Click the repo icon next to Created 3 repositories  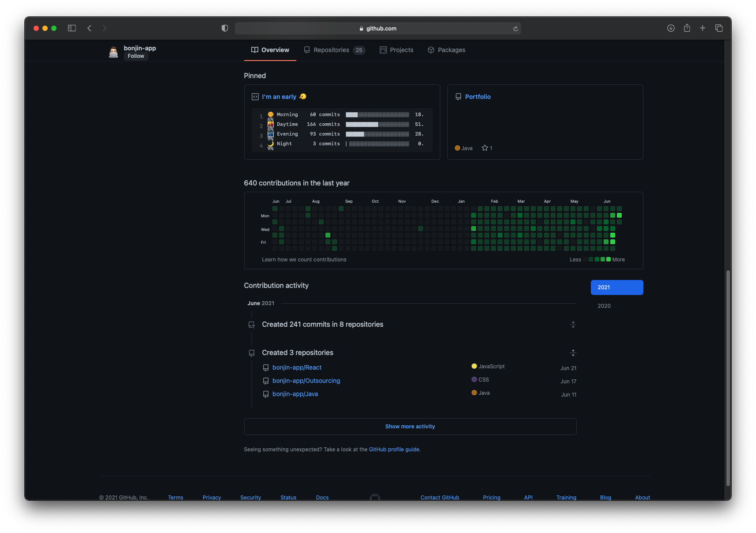[x=252, y=353]
